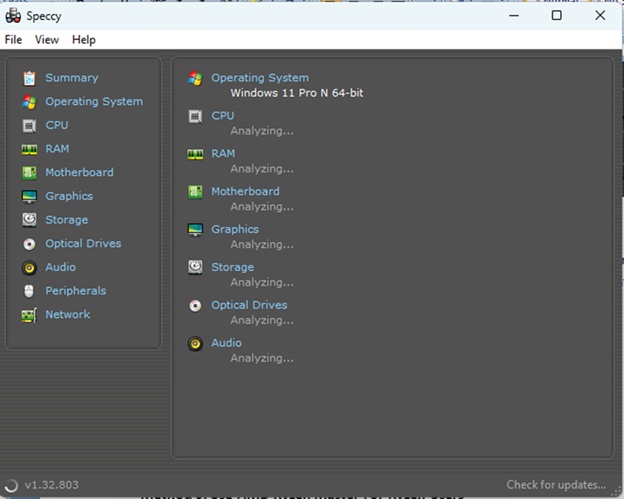Click 'Analyzing...' text under Audio
Image resolution: width=624 pixels, height=499 pixels.
262,358
